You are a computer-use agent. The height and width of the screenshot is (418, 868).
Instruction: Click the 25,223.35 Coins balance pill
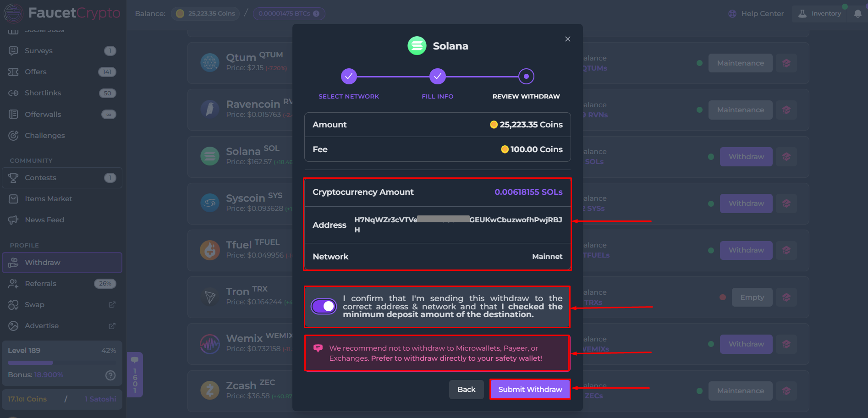tap(206, 14)
